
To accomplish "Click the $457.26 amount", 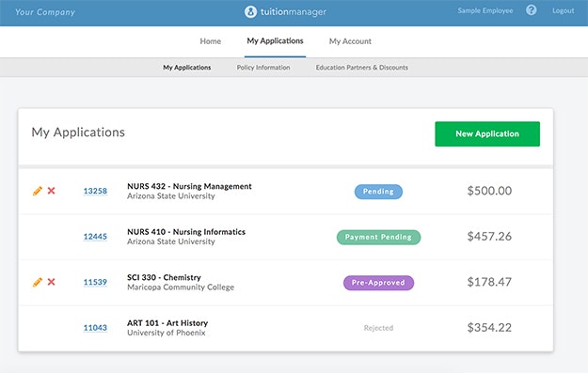I will (489, 237).
